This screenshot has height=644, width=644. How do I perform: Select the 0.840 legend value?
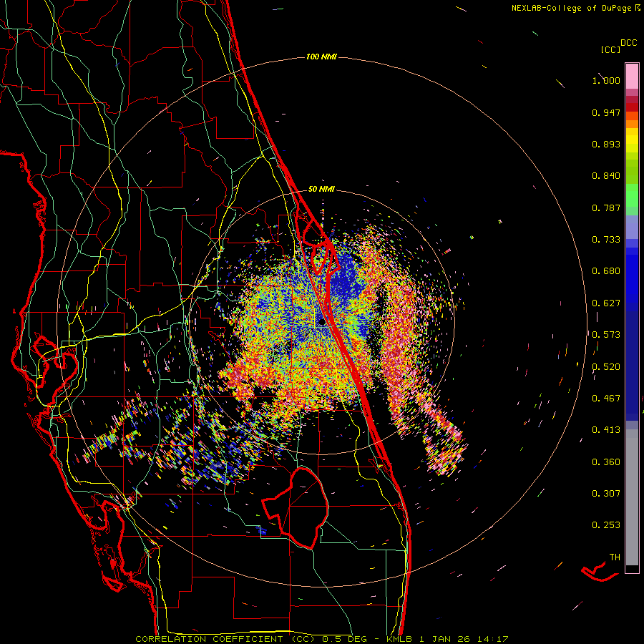(606, 176)
